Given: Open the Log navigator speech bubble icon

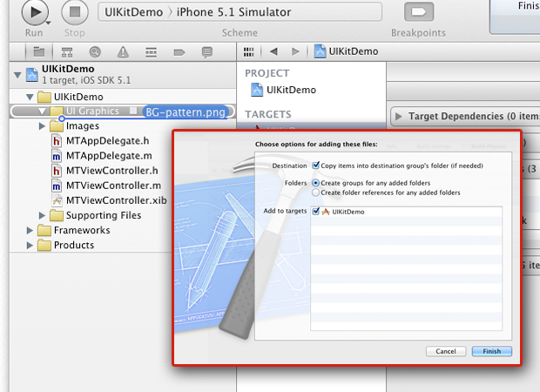Looking at the screenshot, I should 207,52.
